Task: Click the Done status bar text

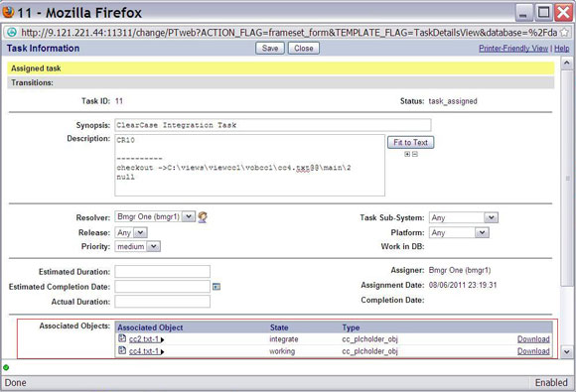Action: click(16, 383)
